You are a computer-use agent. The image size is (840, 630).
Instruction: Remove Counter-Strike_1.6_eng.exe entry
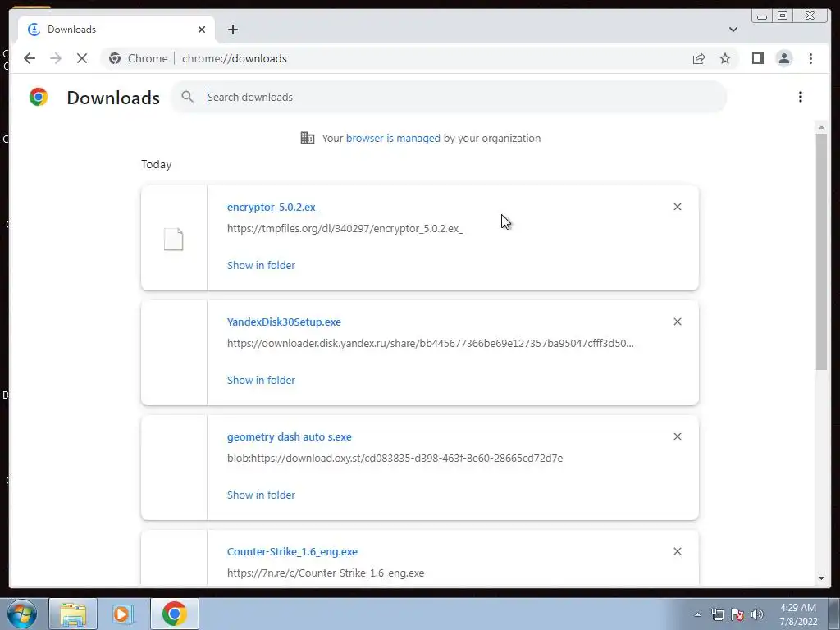[x=677, y=551]
